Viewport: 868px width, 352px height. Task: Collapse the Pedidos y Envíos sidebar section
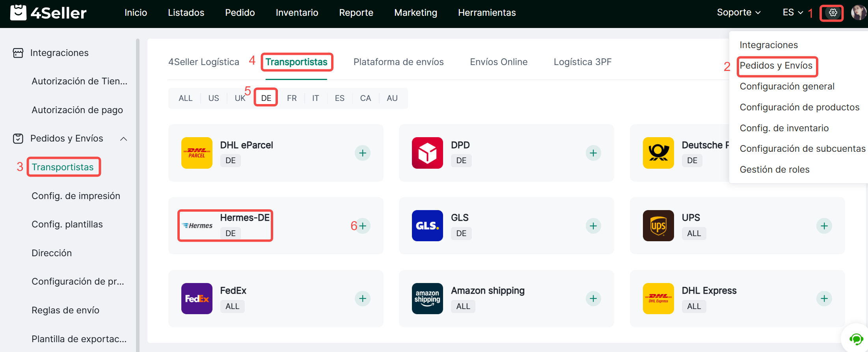[123, 139]
